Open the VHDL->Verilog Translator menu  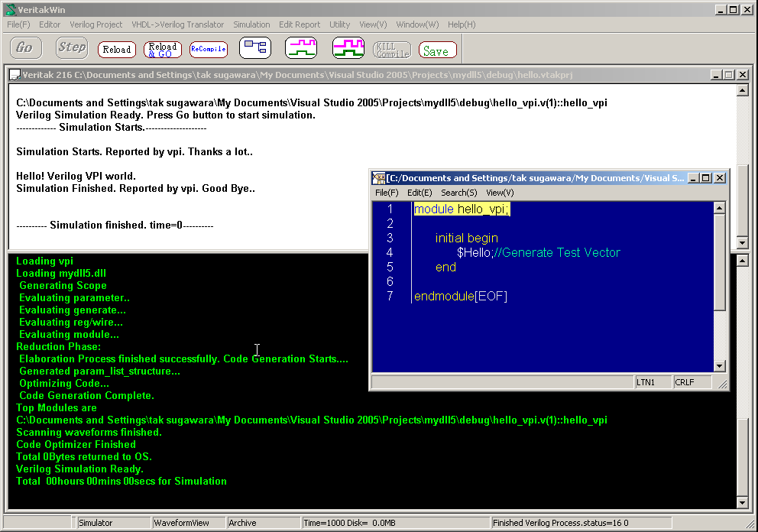tap(177, 24)
